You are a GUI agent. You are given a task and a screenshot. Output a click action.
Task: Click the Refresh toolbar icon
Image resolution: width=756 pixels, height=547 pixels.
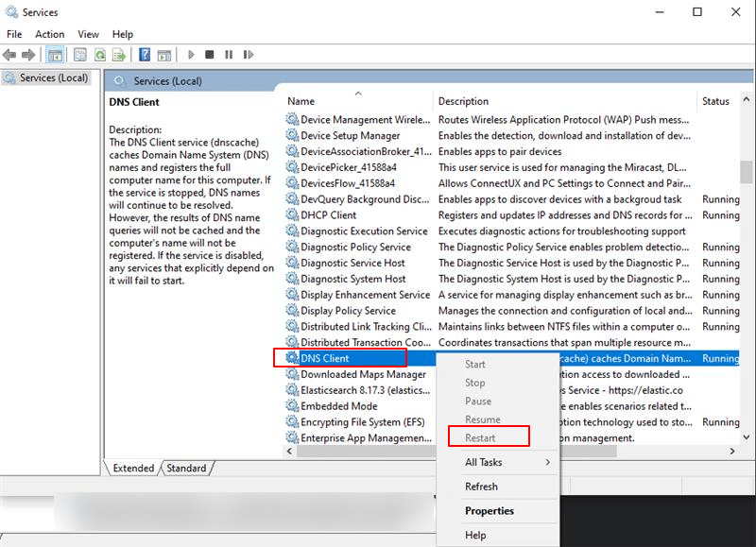point(100,55)
